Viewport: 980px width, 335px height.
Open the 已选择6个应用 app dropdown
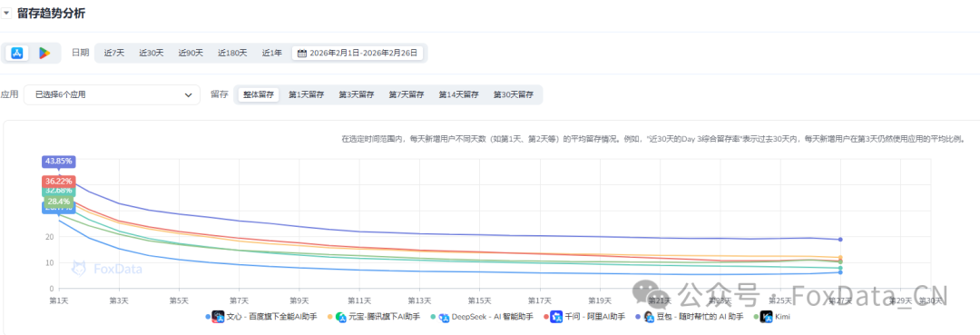click(112, 95)
